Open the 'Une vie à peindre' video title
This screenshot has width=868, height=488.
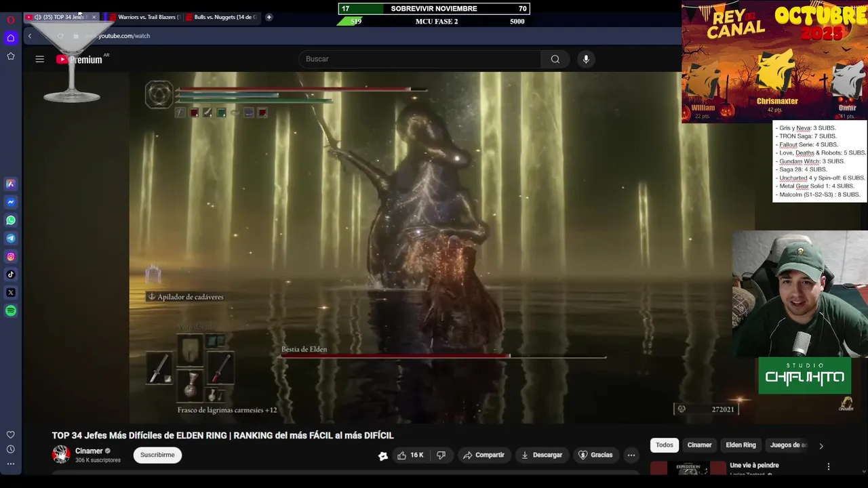click(754, 466)
